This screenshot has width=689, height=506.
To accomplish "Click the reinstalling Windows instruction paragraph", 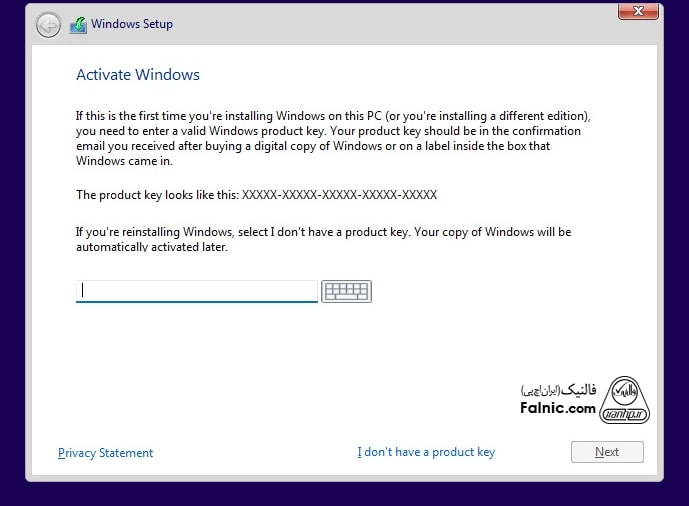I will coord(323,239).
